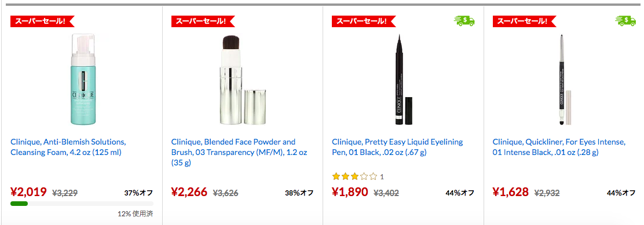This screenshot has height=225, width=644.
Task: Open Clinique Pretty Easy Liquid Eyelining Pen link
Action: pyautogui.click(x=397, y=147)
